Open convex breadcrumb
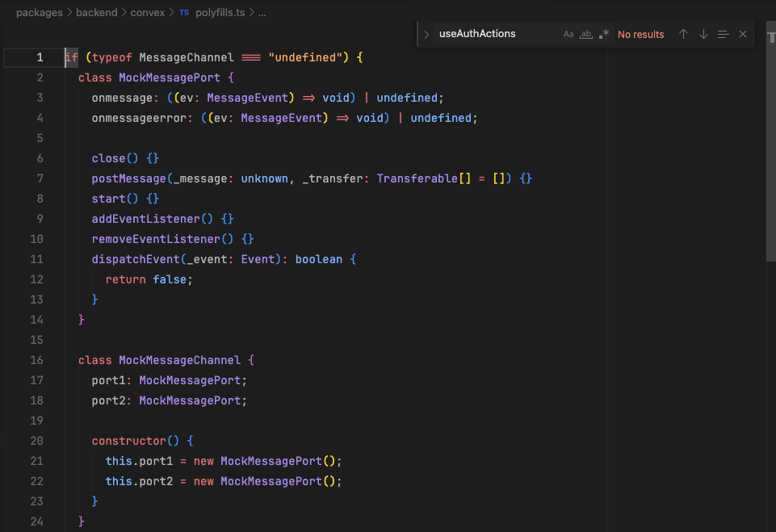The image size is (776, 532). pos(148,12)
